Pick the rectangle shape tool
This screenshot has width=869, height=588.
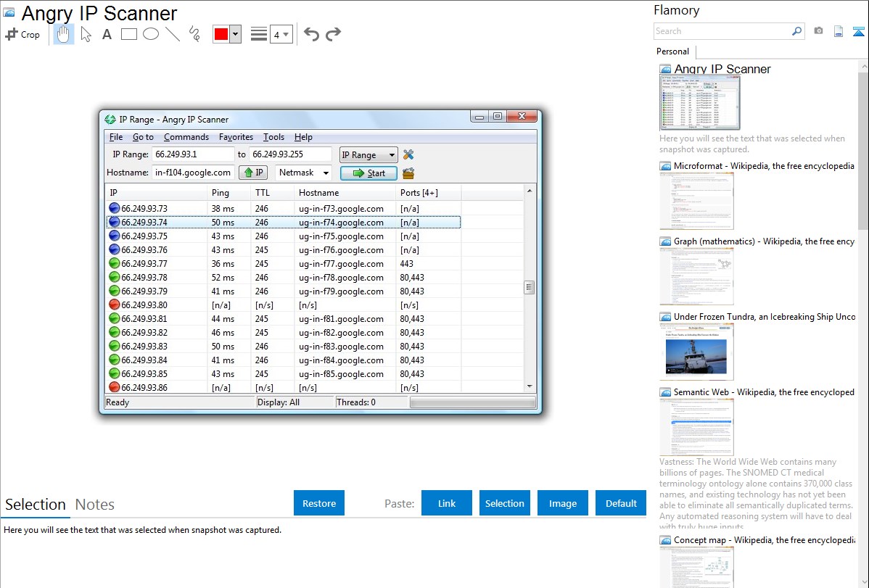pos(128,34)
